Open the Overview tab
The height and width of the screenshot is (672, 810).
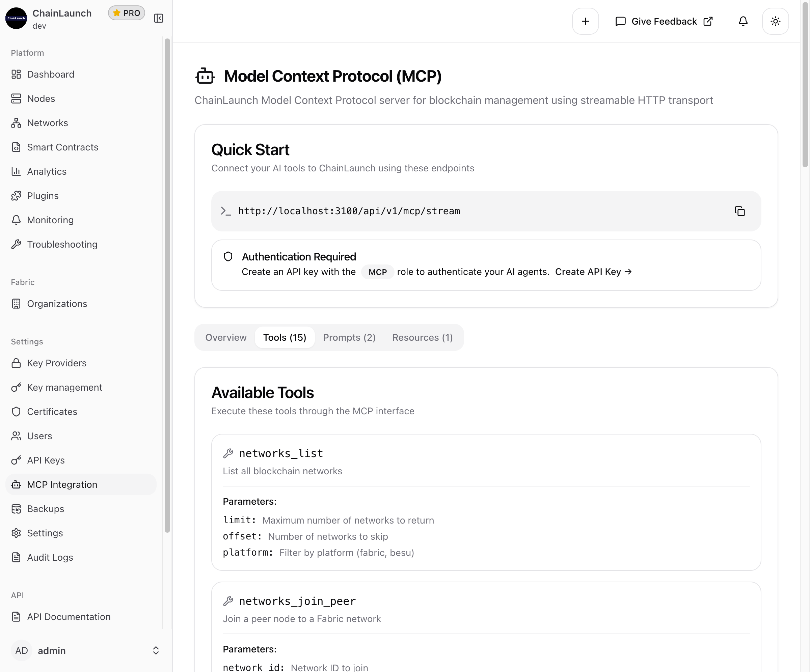point(226,337)
